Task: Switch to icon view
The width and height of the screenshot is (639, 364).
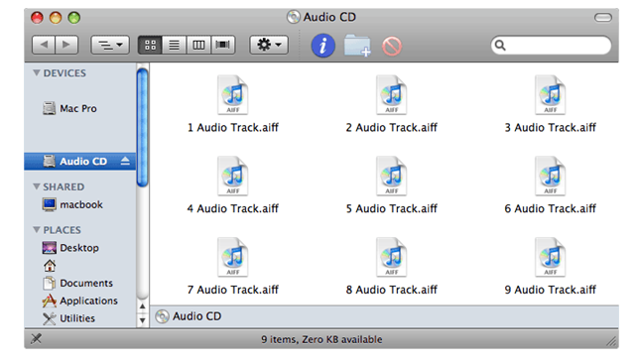Action: pos(150,45)
